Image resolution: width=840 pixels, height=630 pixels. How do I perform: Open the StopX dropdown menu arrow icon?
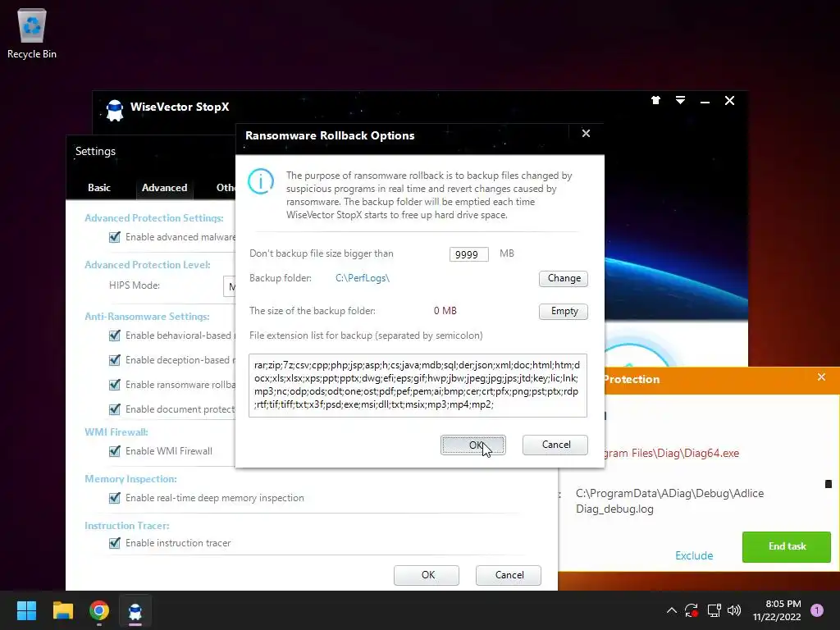680,100
